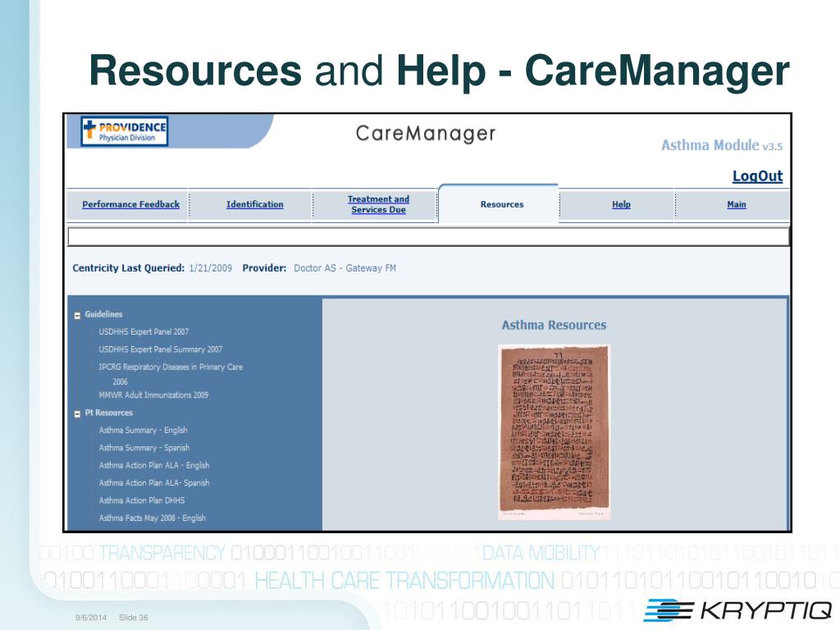Open Asthma Action Plan ALA- Spanish
840x630 pixels.
tap(153, 482)
